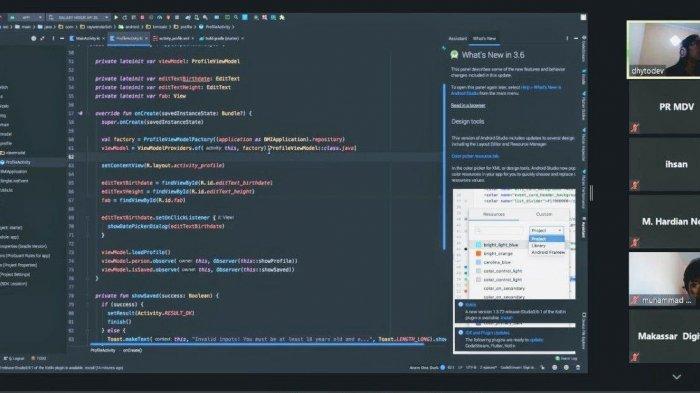Image resolution: width=700 pixels, height=393 pixels.
Task: Click the 'android' breadcrumb in the navigation bar
Action: click(129, 27)
